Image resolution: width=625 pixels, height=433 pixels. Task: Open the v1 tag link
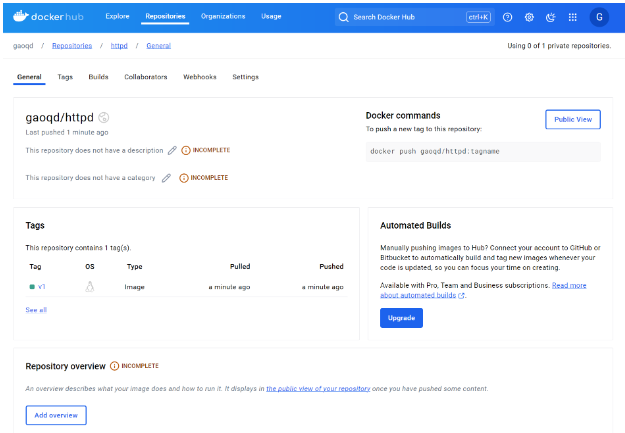[x=41, y=287]
